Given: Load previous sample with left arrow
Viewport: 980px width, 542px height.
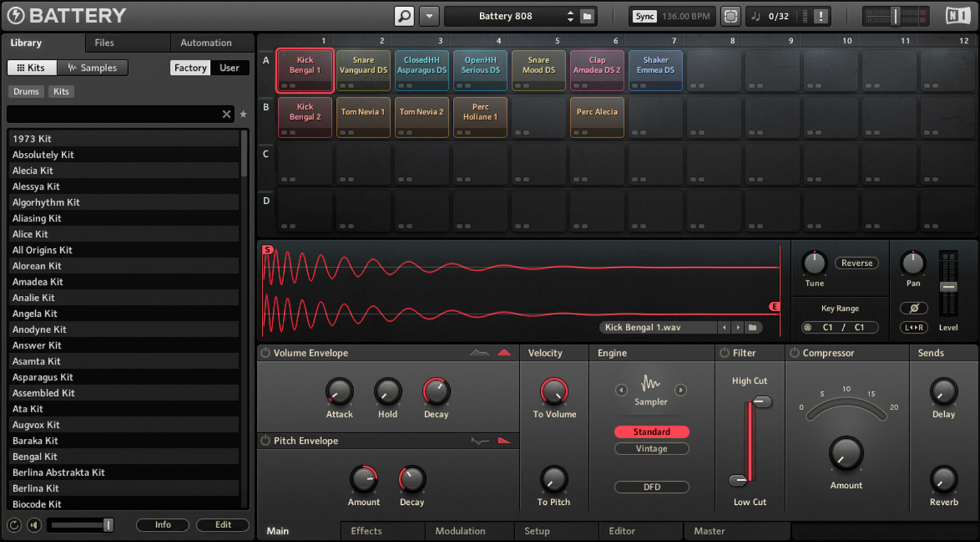Looking at the screenshot, I should [724, 327].
